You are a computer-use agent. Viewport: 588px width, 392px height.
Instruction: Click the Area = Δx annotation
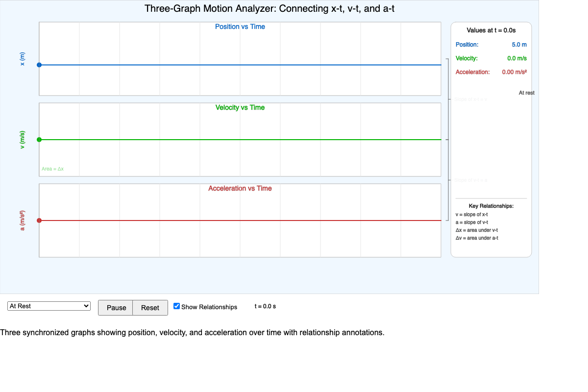53,169
